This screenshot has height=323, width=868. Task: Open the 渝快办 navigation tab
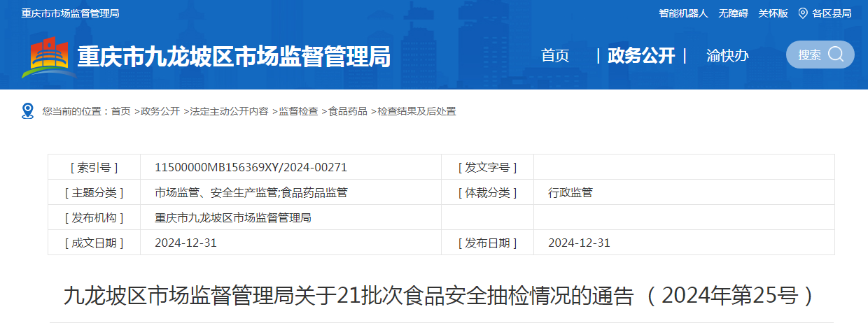[728, 56]
